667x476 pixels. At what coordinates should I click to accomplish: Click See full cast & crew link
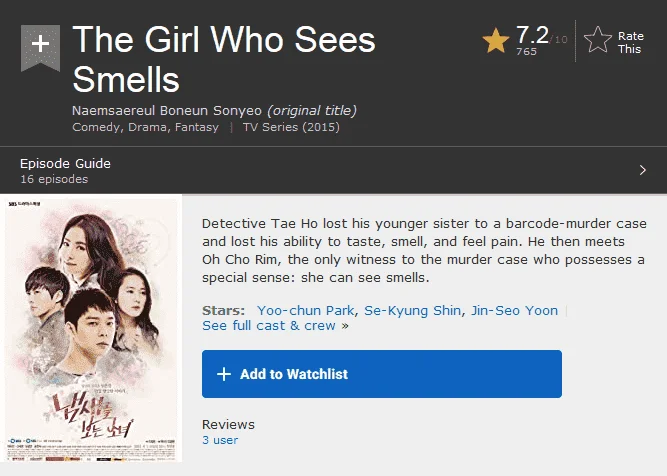click(269, 326)
